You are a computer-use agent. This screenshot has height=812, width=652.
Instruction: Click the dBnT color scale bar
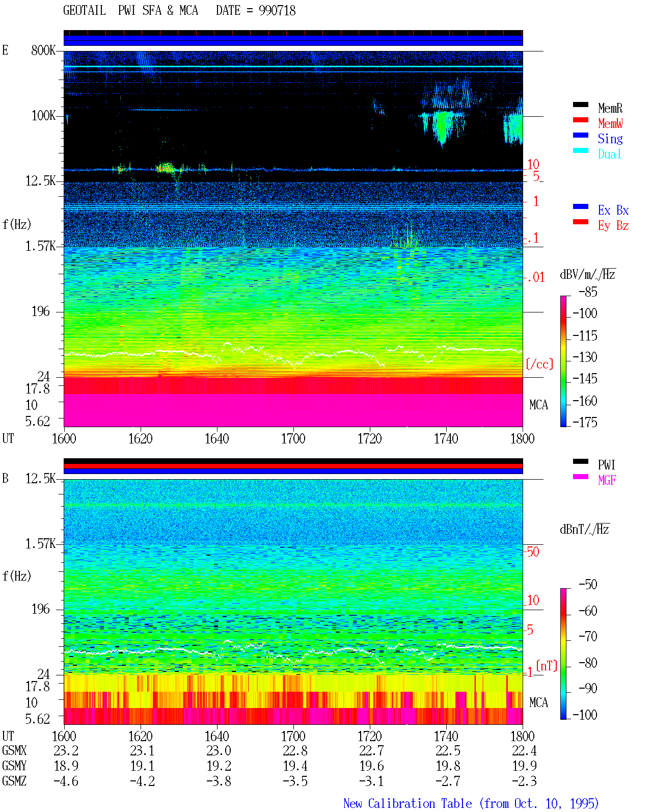[563, 654]
